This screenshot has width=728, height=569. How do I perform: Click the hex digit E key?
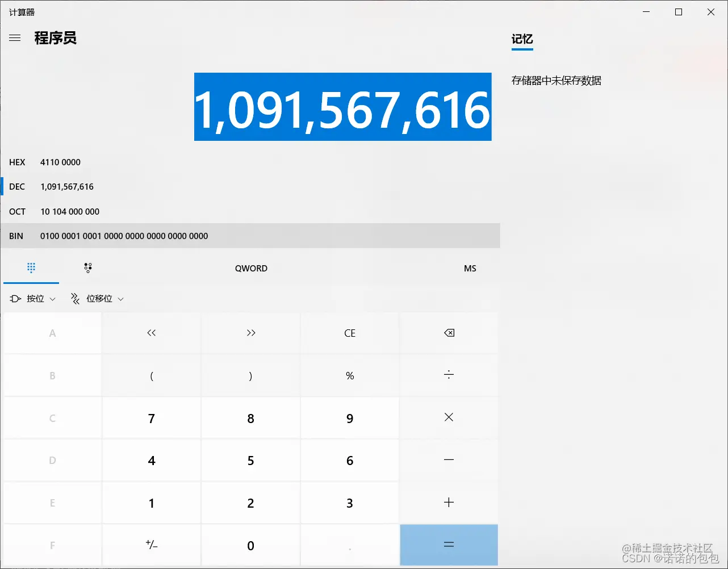(x=52, y=503)
